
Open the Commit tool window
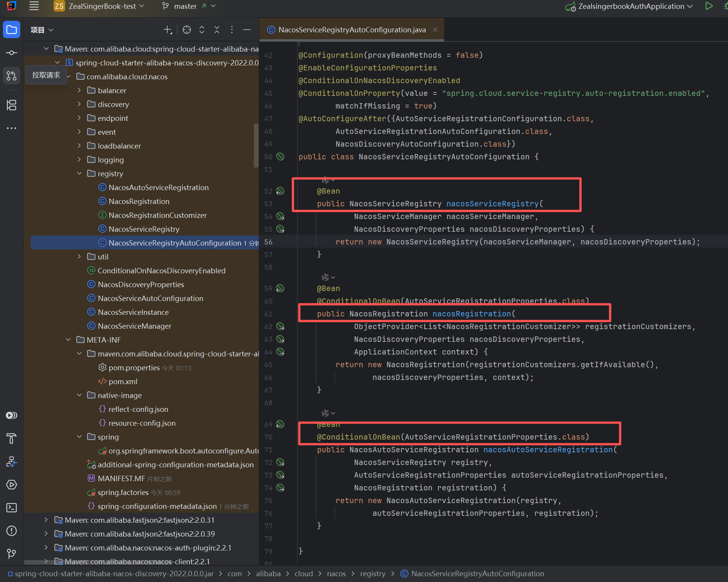point(12,53)
